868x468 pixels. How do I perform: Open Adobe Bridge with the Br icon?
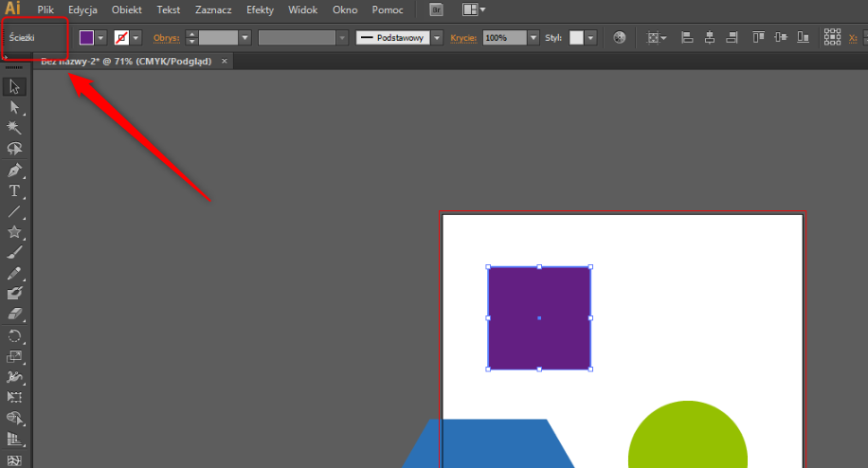point(436,10)
